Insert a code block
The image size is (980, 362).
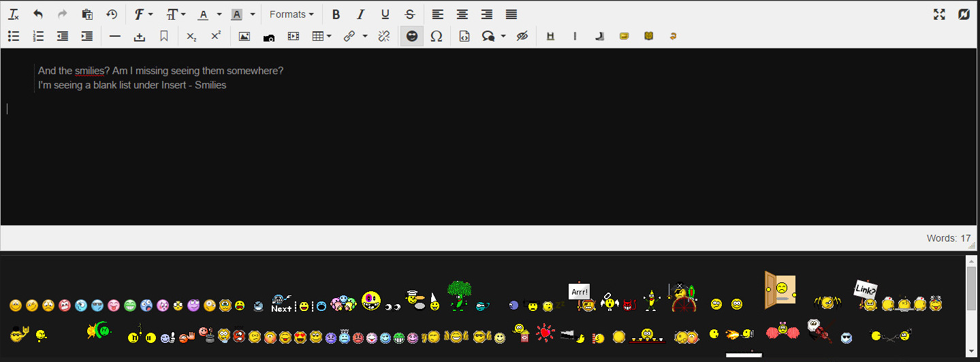point(464,37)
